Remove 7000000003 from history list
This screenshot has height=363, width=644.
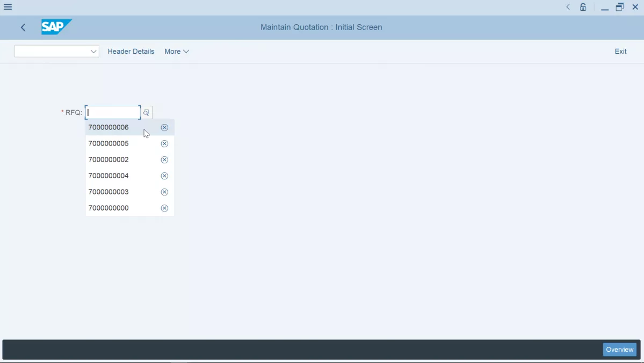(164, 192)
